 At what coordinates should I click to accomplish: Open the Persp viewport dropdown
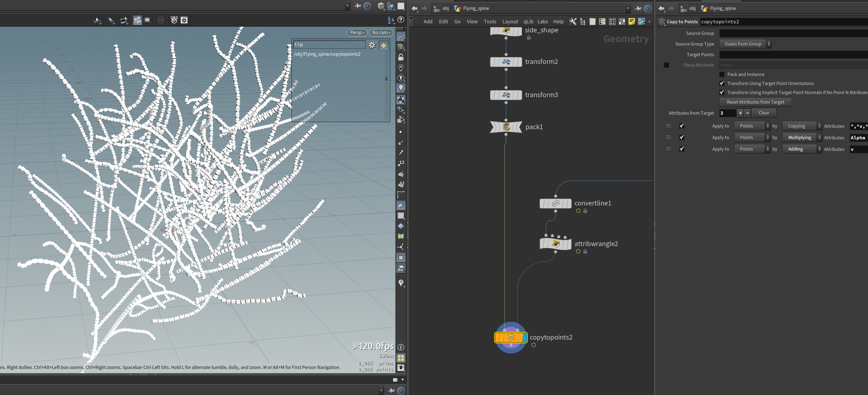pyautogui.click(x=357, y=32)
